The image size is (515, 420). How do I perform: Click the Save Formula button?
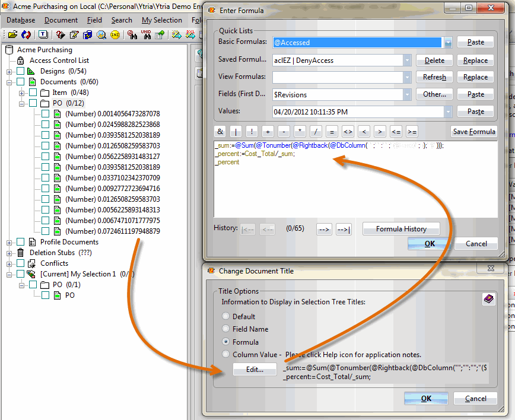click(474, 132)
